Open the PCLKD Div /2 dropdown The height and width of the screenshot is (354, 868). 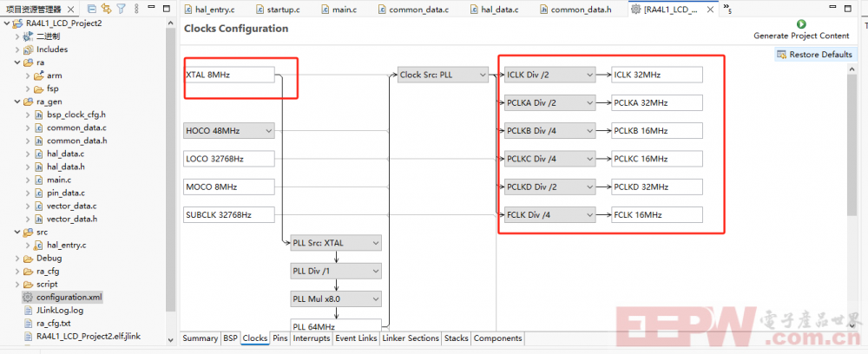click(549, 187)
